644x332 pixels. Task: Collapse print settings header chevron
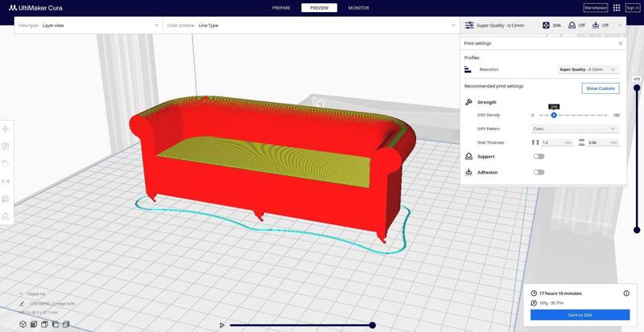(620, 26)
